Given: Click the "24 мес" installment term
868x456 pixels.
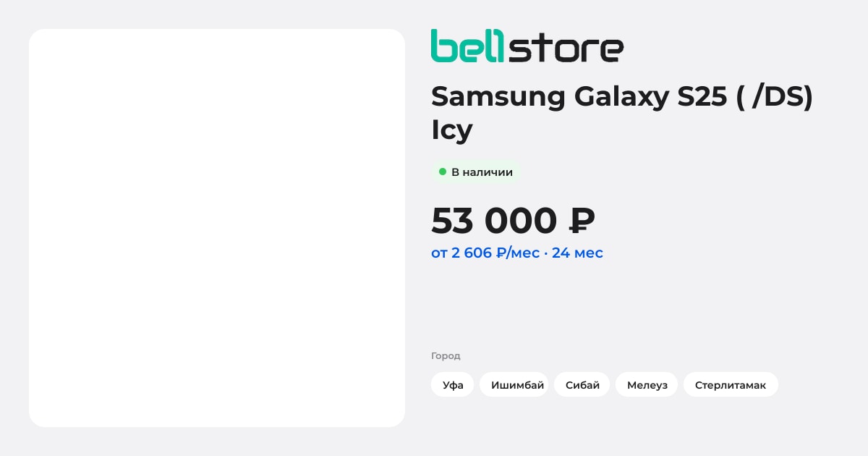Looking at the screenshot, I should pyautogui.click(x=577, y=253).
